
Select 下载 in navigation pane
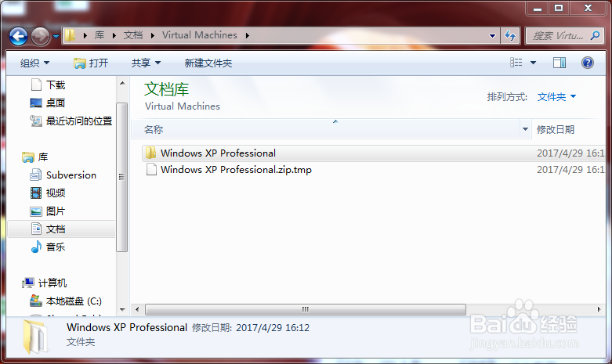[56, 85]
